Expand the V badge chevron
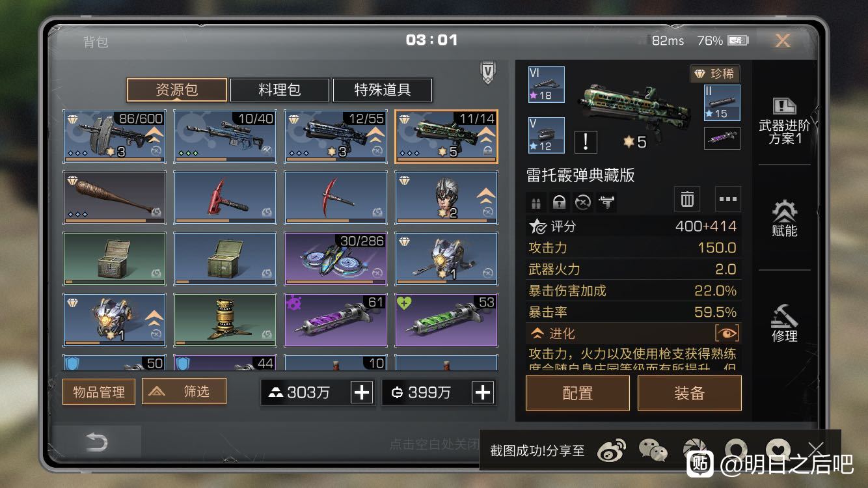This screenshot has height=488, width=868. pyautogui.click(x=488, y=72)
